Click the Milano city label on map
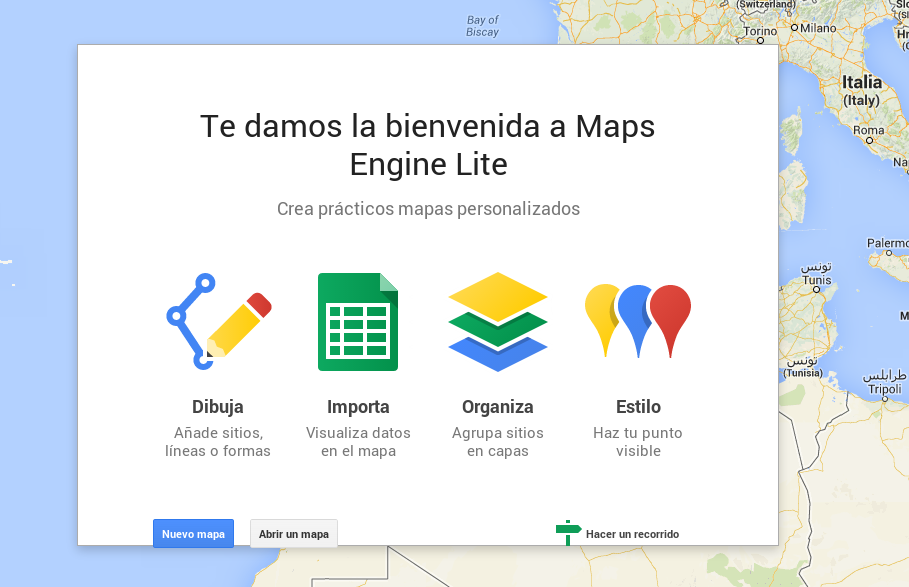909x587 pixels. point(816,28)
